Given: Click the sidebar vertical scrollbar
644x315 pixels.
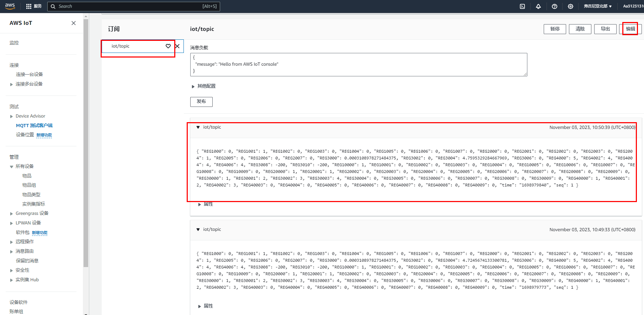Looking at the screenshot, I should pyautogui.click(x=86, y=142).
